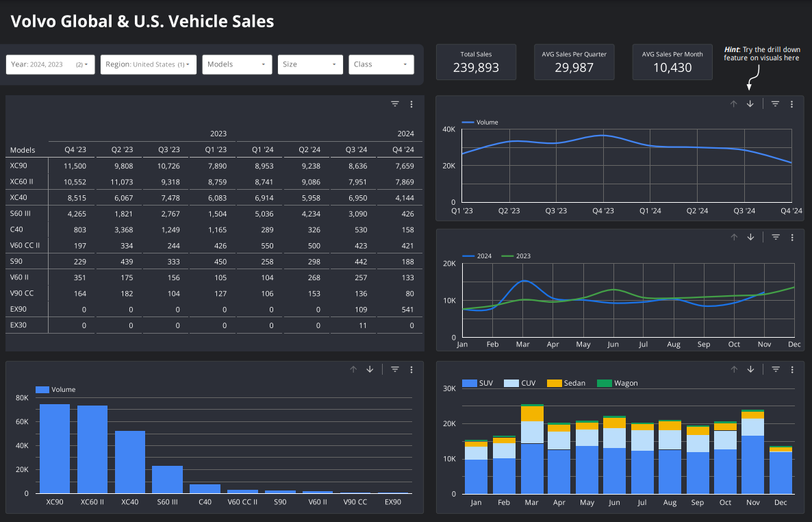Drill down on the stacked class bar chart
Image resolution: width=812 pixels, height=522 pixels.
click(750, 370)
